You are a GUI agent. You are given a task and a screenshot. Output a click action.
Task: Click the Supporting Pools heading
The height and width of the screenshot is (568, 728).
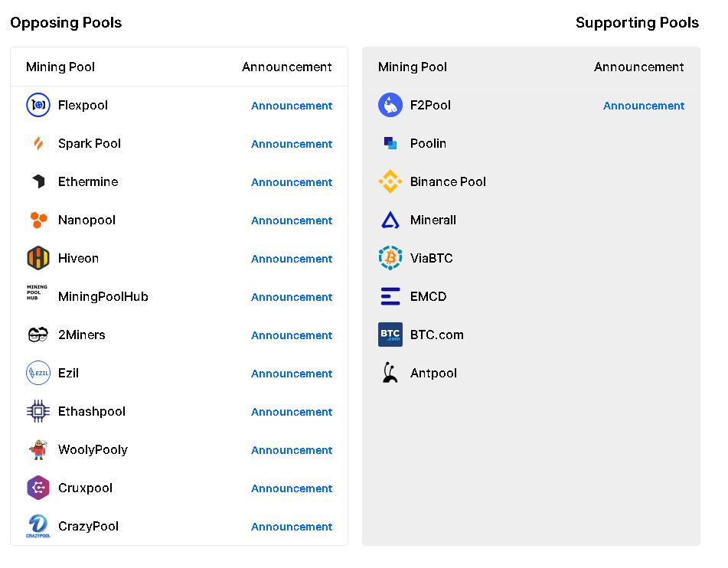pos(637,22)
